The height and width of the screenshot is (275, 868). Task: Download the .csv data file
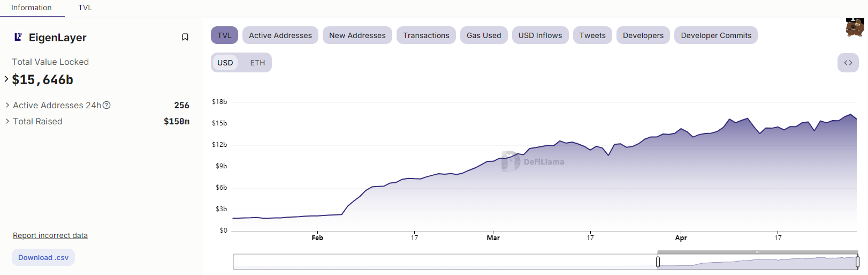[x=43, y=257]
